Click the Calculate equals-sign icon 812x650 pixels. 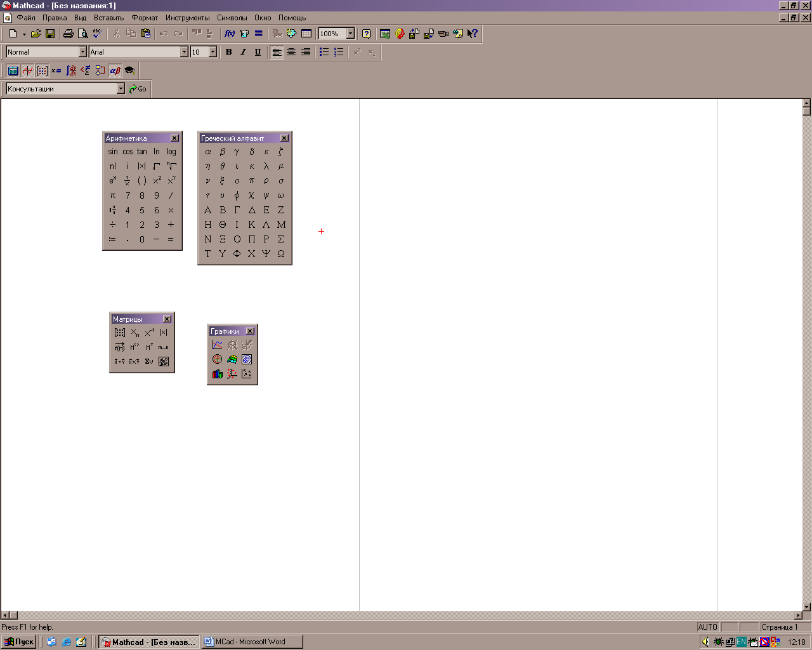[x=259, y=34]
